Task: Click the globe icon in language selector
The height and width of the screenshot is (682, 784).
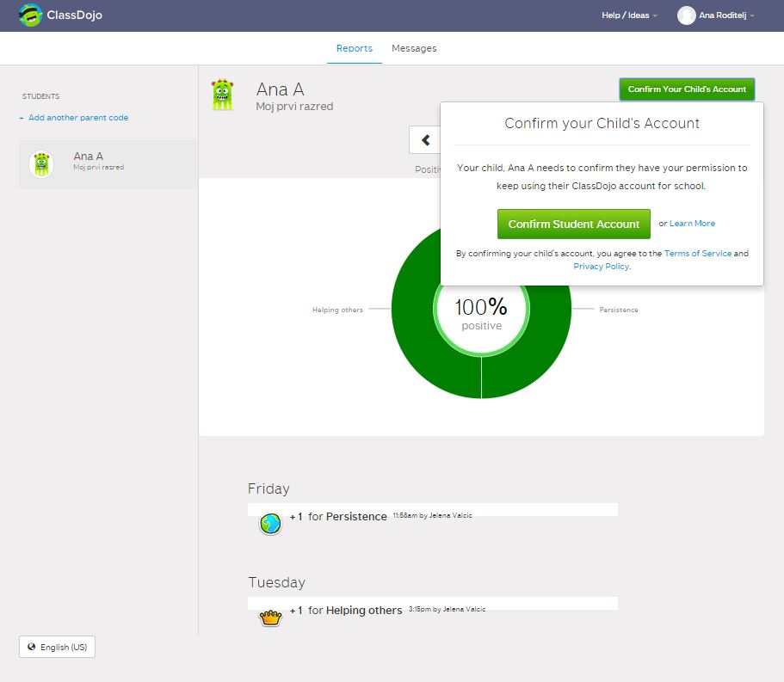Action: [x=32, y=647]
